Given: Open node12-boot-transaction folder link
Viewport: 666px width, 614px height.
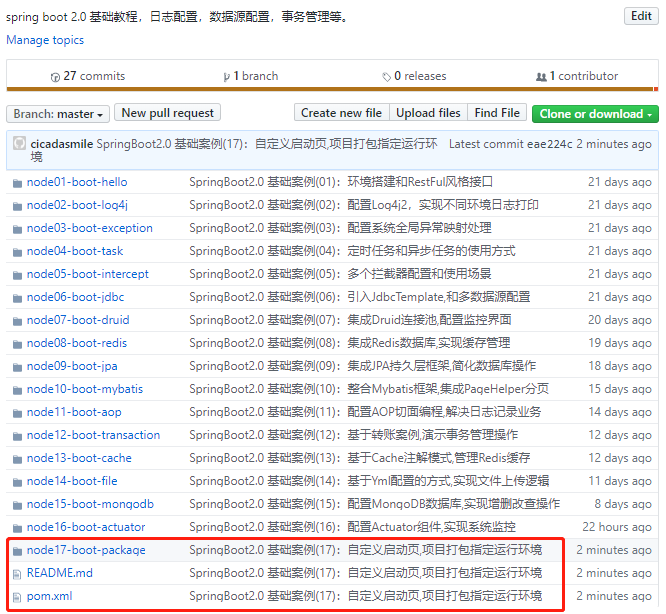Looking at the screenshot, I should click(93, 435).
